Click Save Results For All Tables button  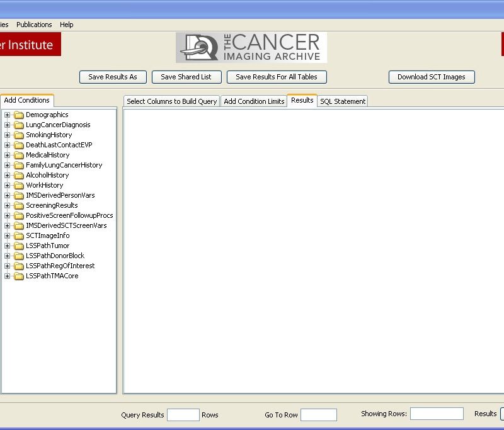[x=277, y=77]
